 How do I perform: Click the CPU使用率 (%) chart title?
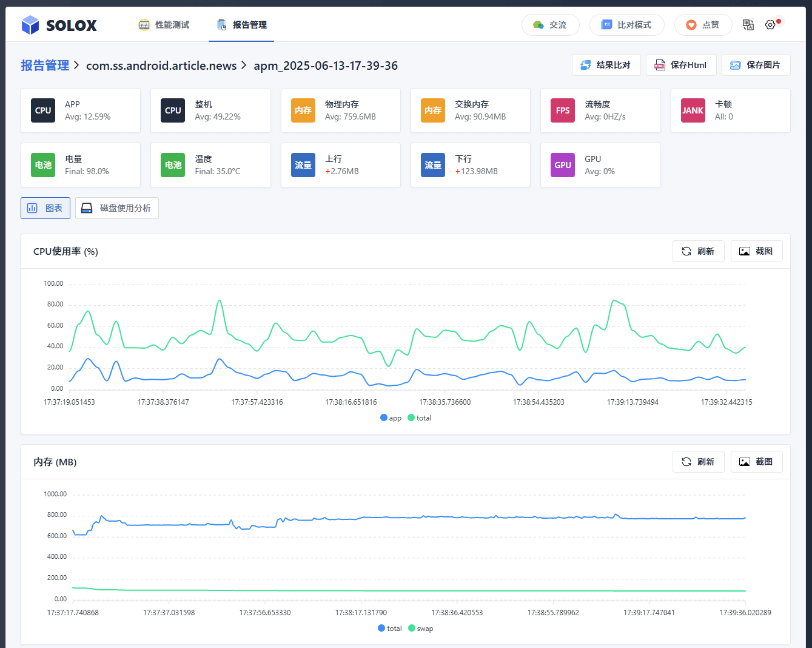click(65, 251)
